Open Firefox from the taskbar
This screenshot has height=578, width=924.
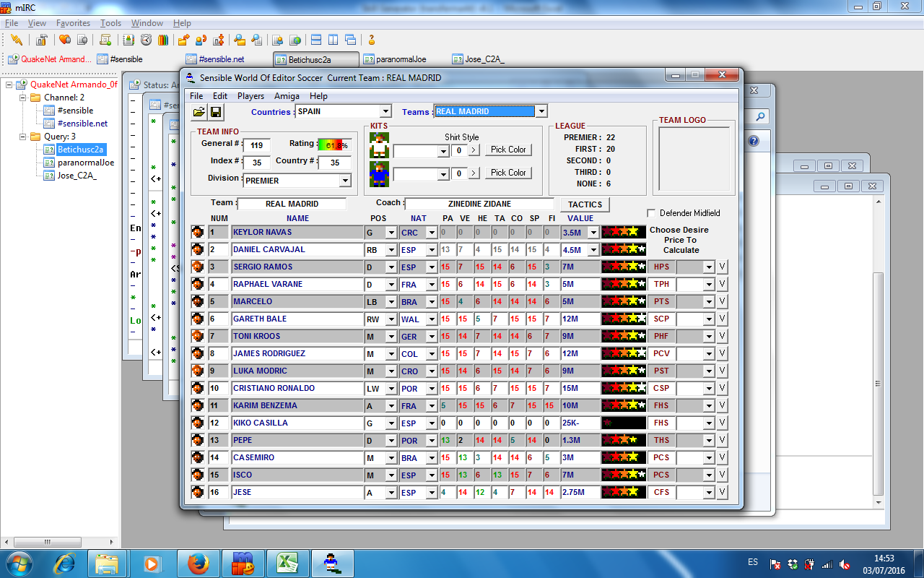pos(198,562)
